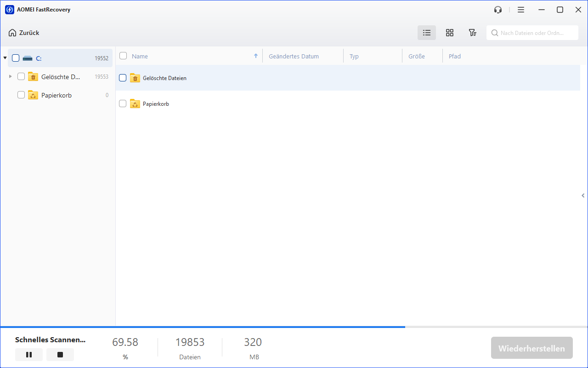Sort files by Größe column

click(x=417, y=56)
